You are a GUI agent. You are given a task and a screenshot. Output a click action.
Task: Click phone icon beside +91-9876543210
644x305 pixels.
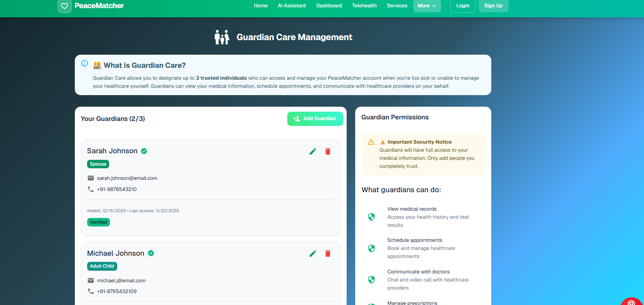(91, 189)
